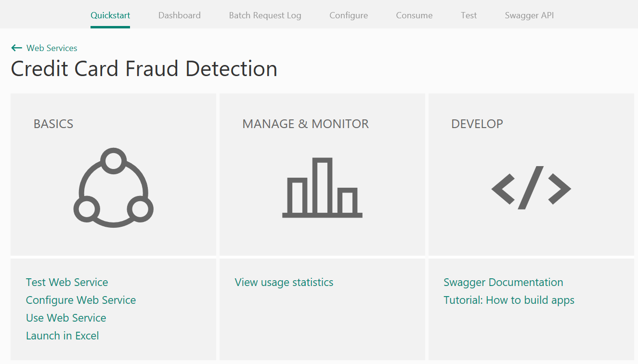Open the Swagger API tab
Screen dimensions: 638x364
529,15
